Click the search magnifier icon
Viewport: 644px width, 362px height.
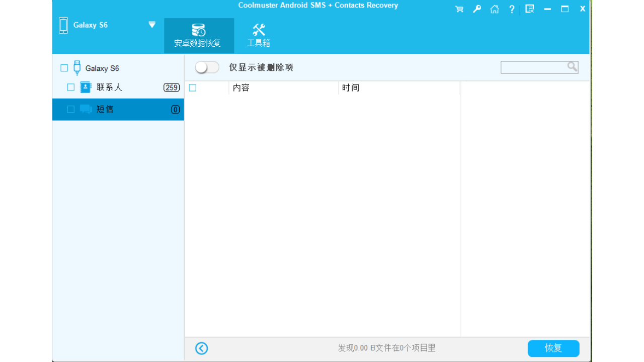572,67
